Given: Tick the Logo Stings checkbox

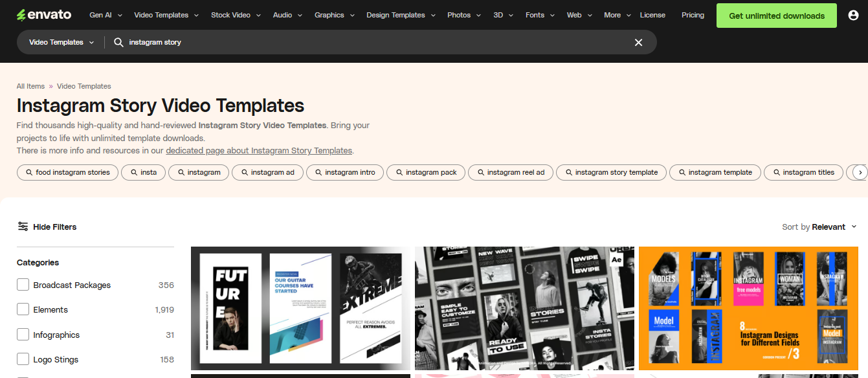Looking at the screenshot, I should (x=23, y=359).
